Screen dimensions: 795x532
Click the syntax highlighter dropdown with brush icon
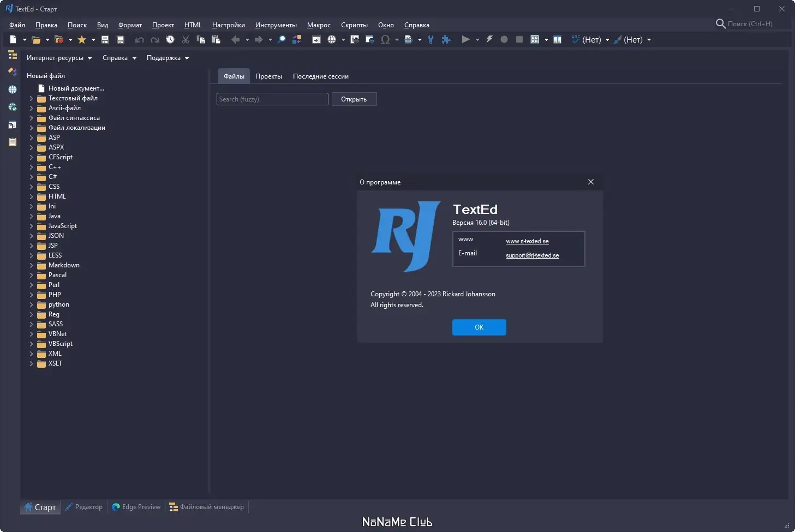[x=632, y=39]
